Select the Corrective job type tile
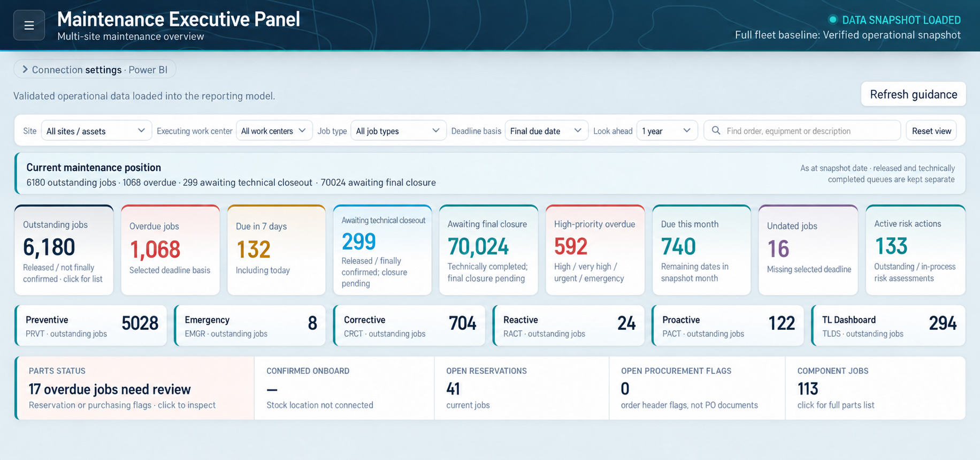Image resolution: width=980 pixels, height=460 pixels. click(409, 326)
